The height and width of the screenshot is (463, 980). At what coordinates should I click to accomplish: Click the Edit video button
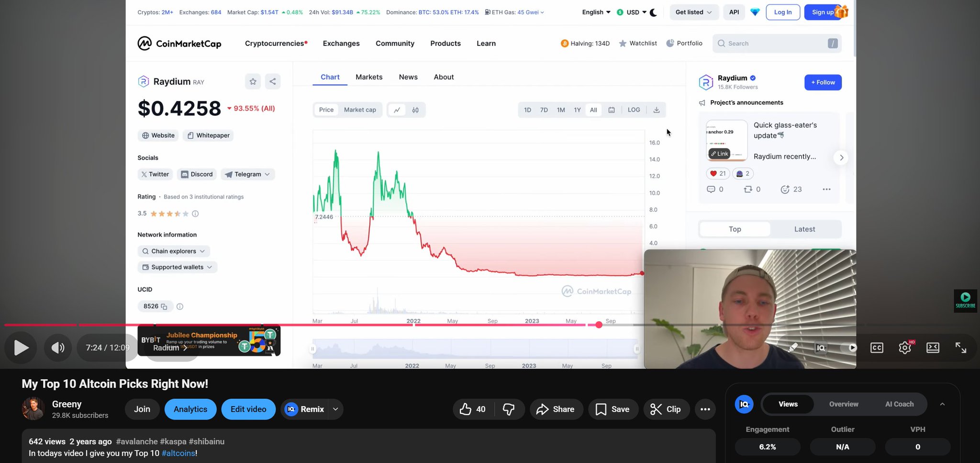tap(248, 409)
